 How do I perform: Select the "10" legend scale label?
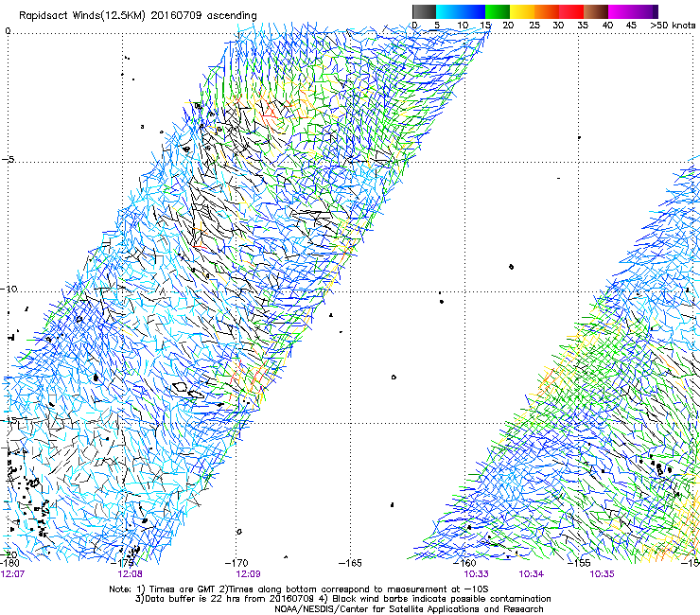(x=463, y=26)
